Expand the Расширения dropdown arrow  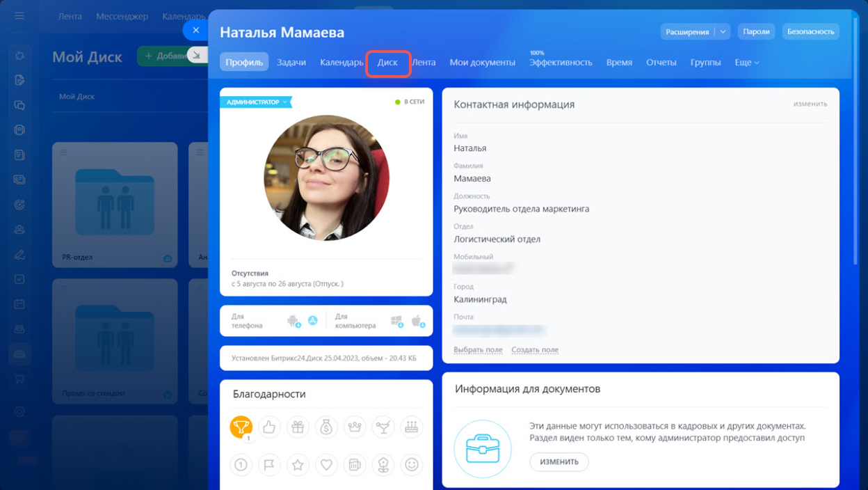723,31
